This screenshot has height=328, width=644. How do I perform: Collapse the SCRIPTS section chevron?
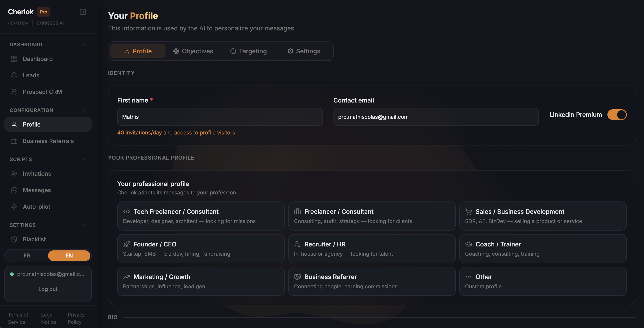click(84, 160)
